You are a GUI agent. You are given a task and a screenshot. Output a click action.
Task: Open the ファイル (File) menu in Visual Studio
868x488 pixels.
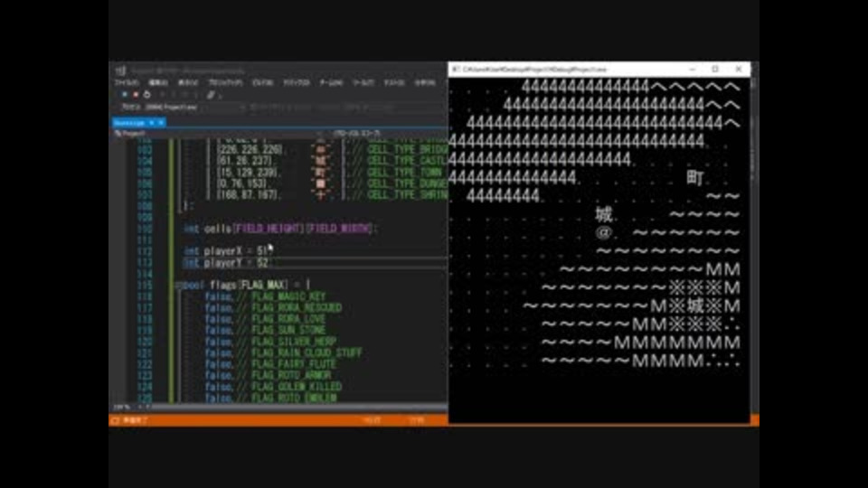point(127,82)
